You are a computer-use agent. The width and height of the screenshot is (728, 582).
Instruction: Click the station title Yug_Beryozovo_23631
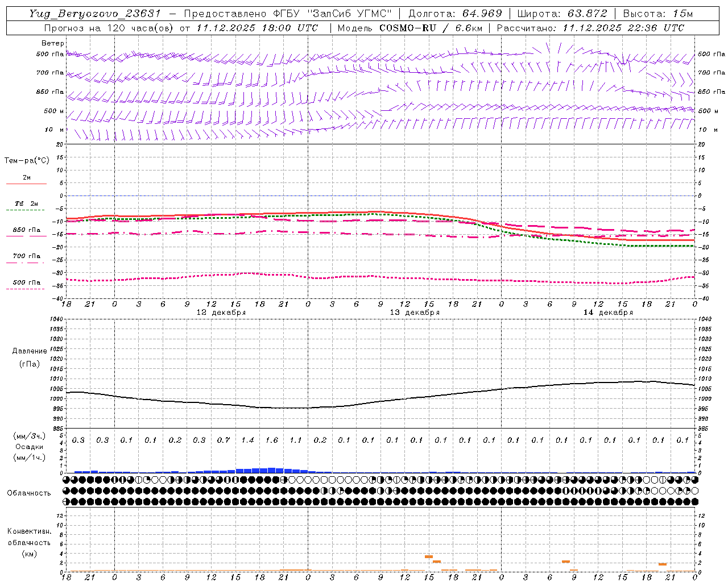pos(95,14)
